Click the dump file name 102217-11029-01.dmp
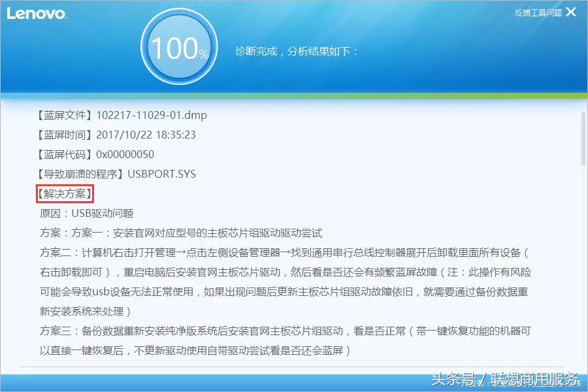 (152, 115)
